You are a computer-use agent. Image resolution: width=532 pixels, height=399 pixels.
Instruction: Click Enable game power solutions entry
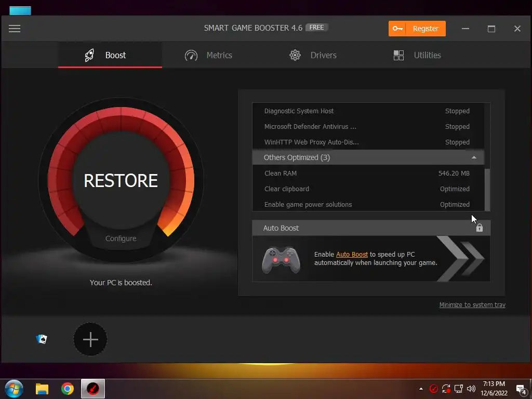(368, 205)
